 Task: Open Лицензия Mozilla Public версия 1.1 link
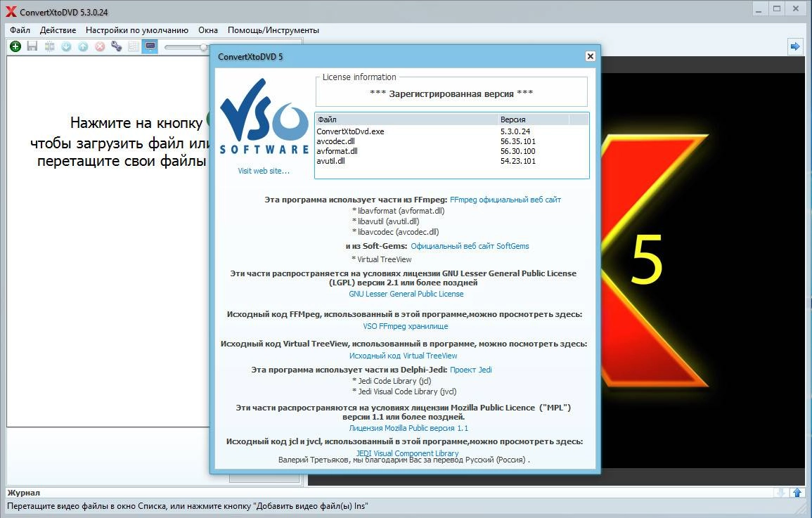click(x=408, y=429)
